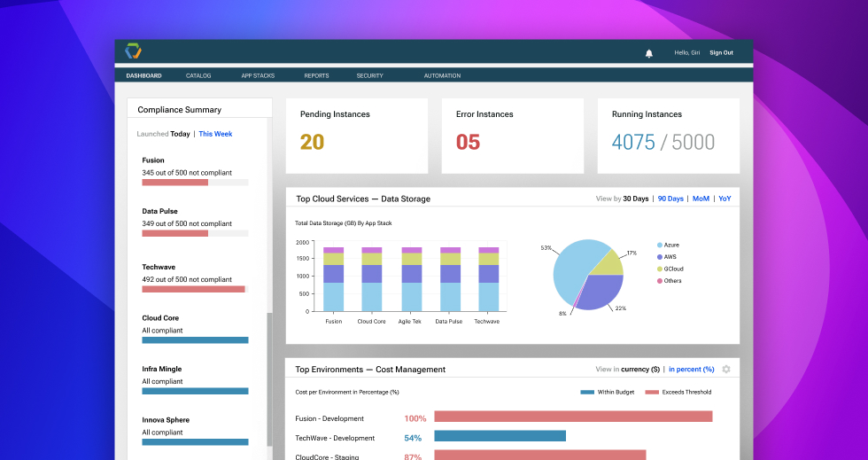This screenshot has height=460, width=868.
Task: Click the Sign Out link
Action: click(x=721, y=52)
